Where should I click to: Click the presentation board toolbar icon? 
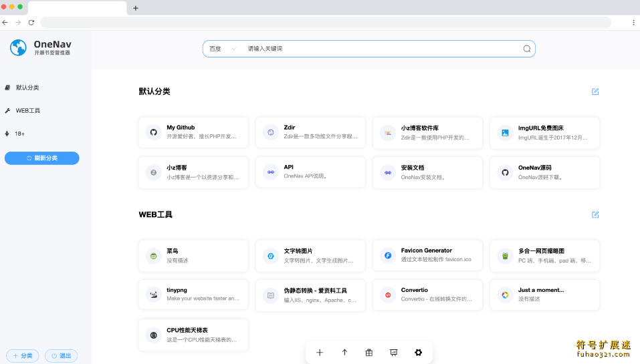(393, 353)
